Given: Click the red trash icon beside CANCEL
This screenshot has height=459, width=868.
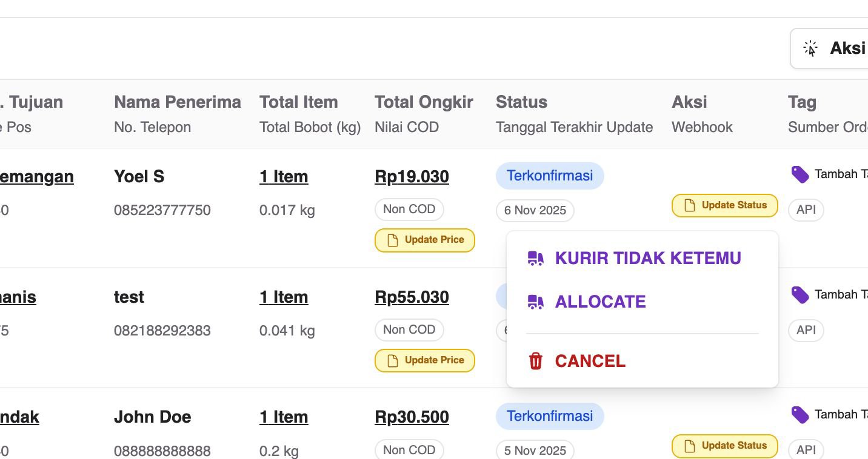Looking at the screenshot, I should pos(535,362).
